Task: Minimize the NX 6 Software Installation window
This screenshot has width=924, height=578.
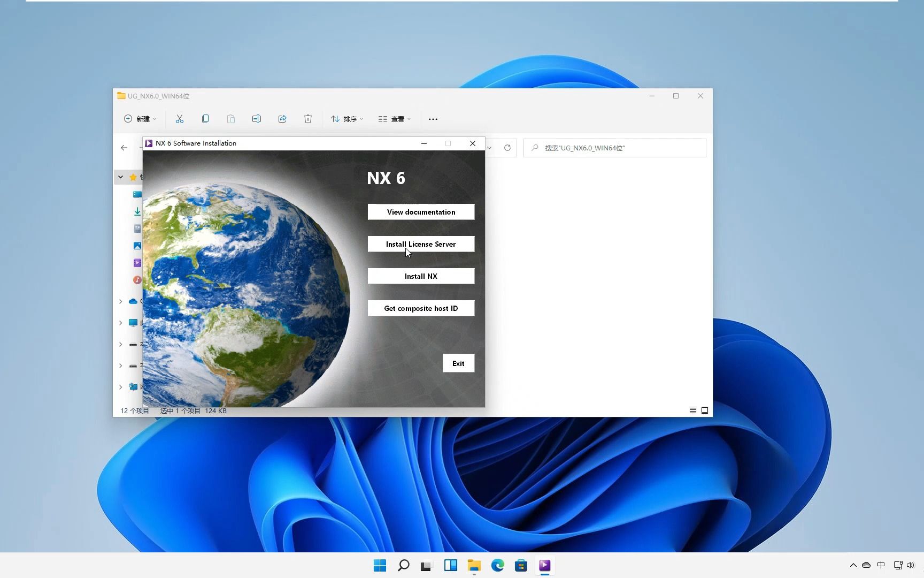Action: (424, 143)
